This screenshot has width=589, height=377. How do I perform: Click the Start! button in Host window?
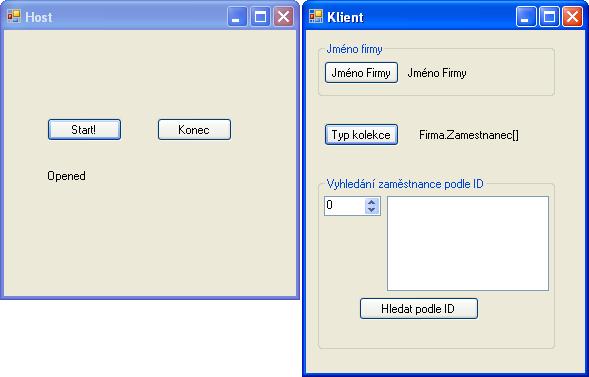click(x=85, y=130)
